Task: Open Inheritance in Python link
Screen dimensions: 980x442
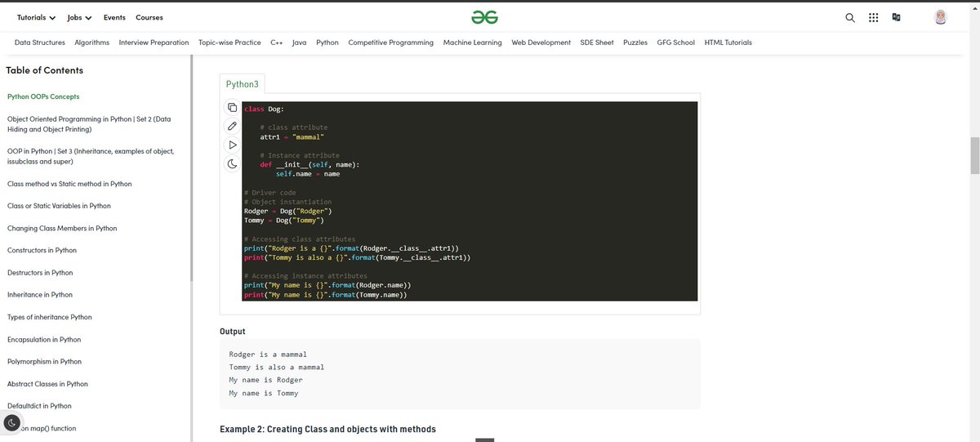Action: click(40, 294)
